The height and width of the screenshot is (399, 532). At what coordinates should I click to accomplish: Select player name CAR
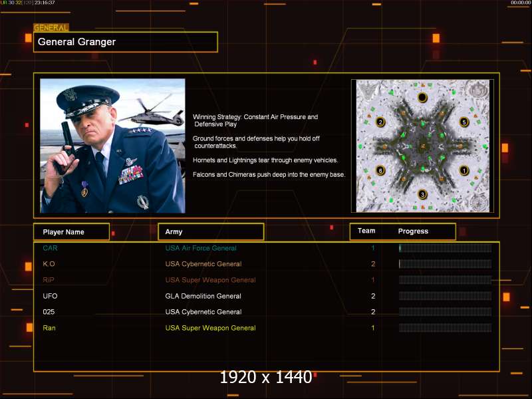tap(51, 248)
